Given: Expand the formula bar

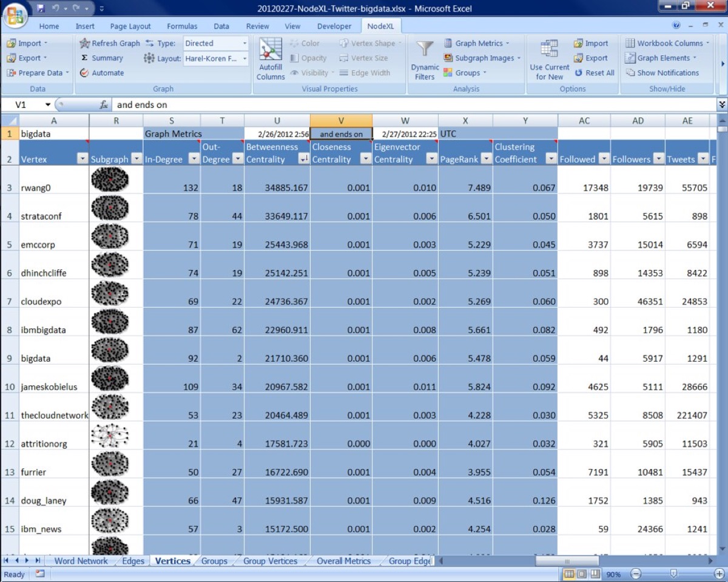Looking at the screenshot, I should point(722,104).
